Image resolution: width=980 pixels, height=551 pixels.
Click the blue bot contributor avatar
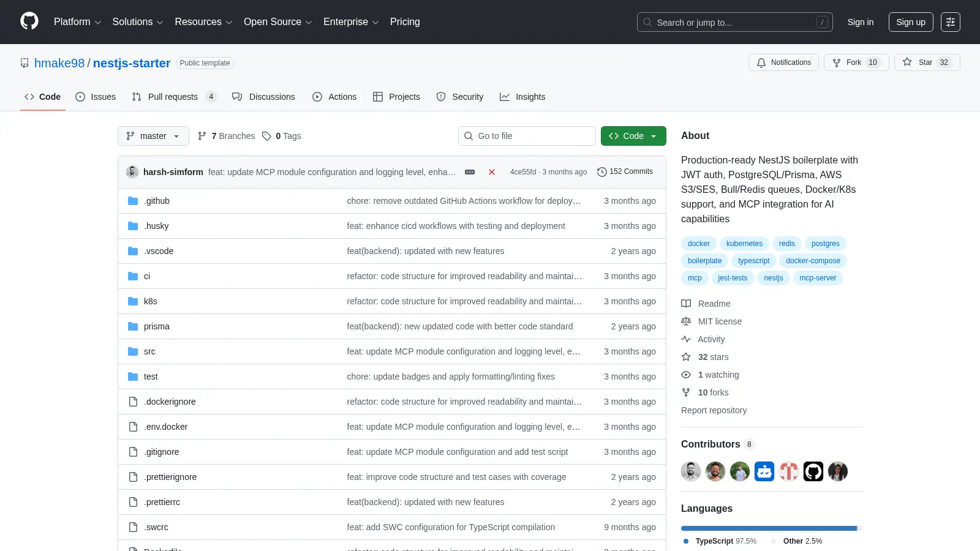(x=764, y=471)
